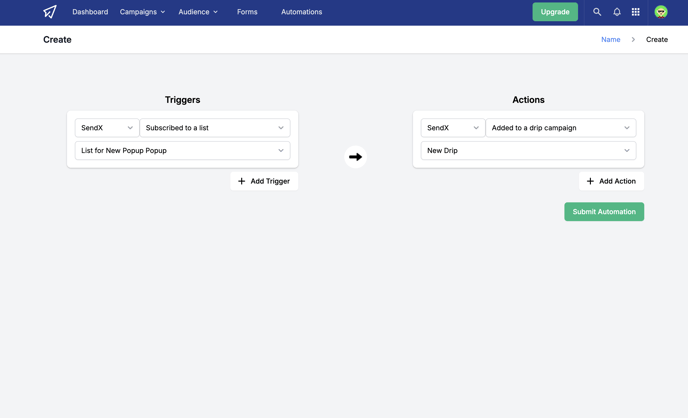The height and width of the screenshot is (418, 688).
Task: Open the New Drip dropdown
Action: 528,150
